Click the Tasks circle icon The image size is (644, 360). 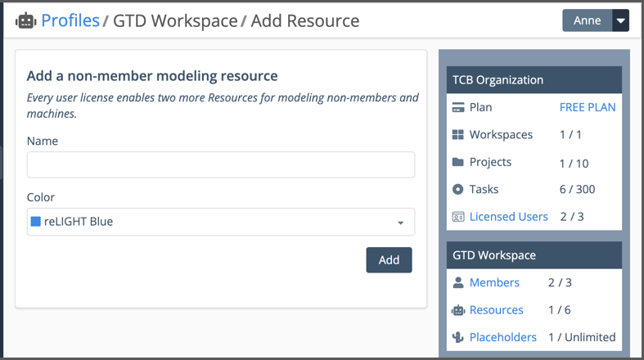pos(458,190)
